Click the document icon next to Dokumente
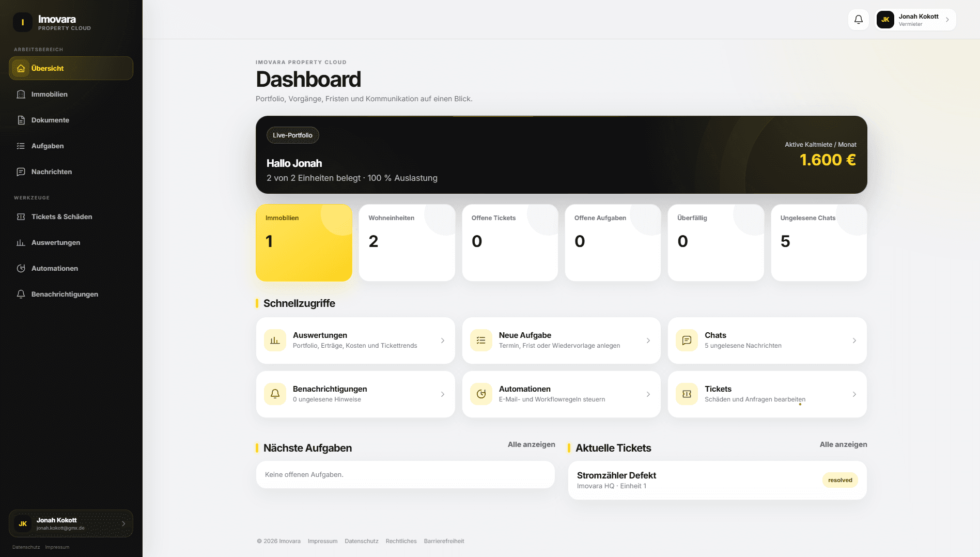Image resolution: width=980 pixels, height=557 pixels. tap(21, 120)
